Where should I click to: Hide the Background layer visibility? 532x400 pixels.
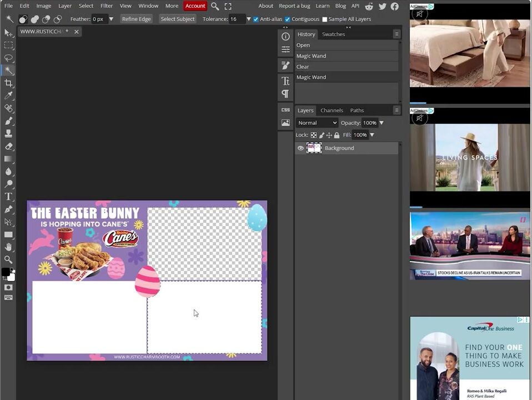pyautogui.click(x=300, y=148)
